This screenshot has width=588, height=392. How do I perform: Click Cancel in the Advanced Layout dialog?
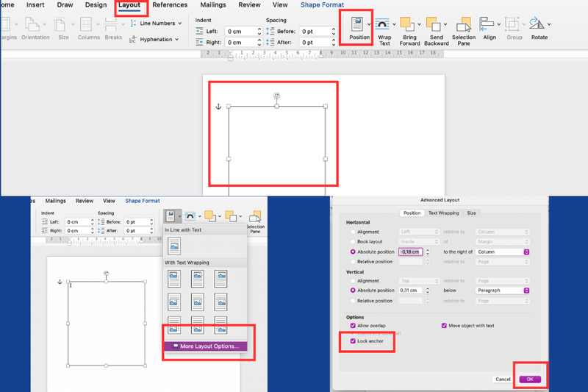point(503,379)
